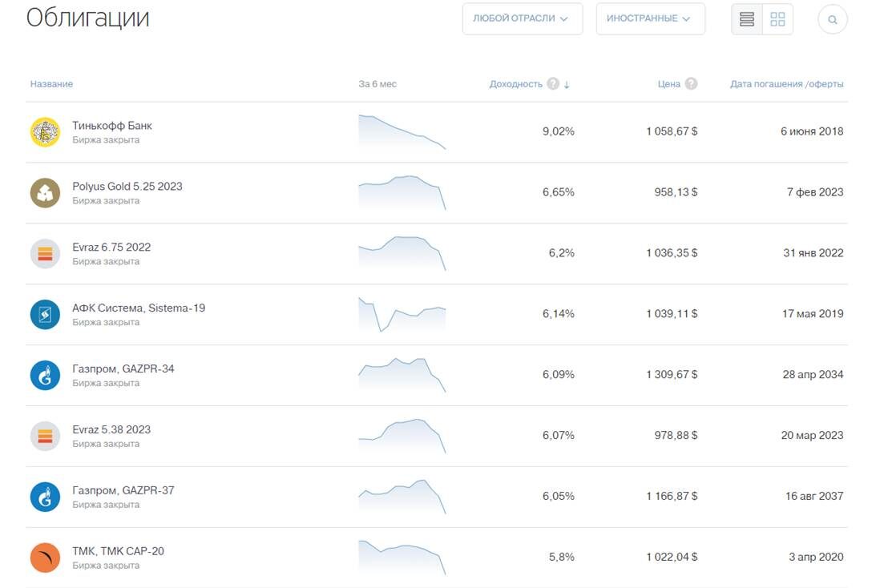Open ТМК, TMK CAP-20 bond

pos(119,551)
